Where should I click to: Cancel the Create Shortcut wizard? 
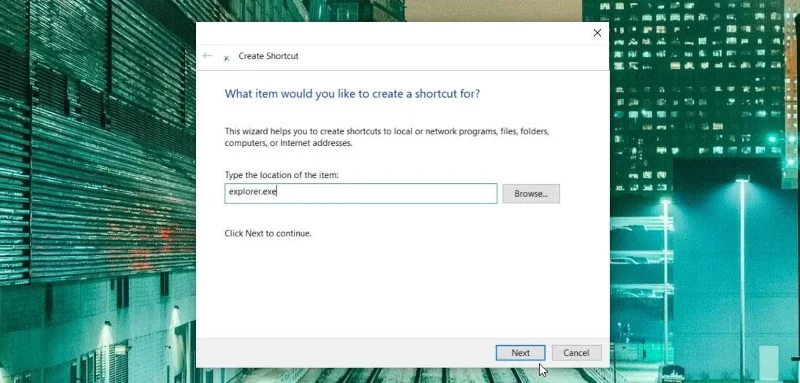(x=577, y=353)
